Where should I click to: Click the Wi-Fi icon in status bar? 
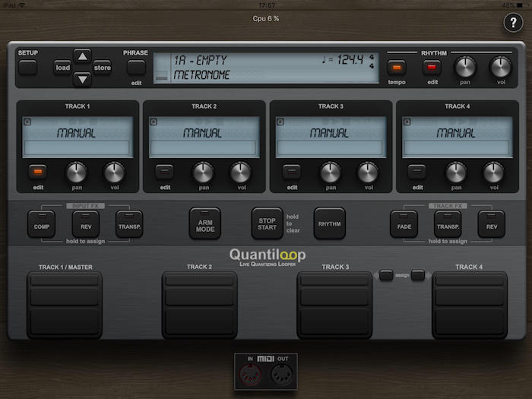click(x=22, y=5)
